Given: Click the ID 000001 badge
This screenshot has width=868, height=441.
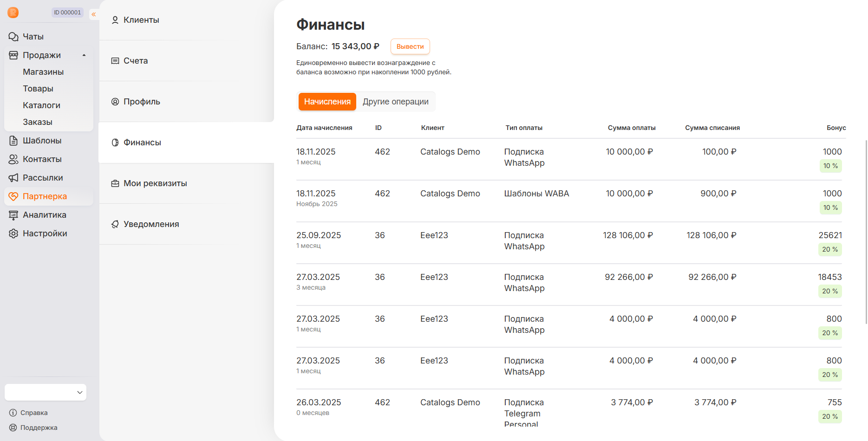Looking at the screenshot, I should pyautogui.click(x=67, y=13).
